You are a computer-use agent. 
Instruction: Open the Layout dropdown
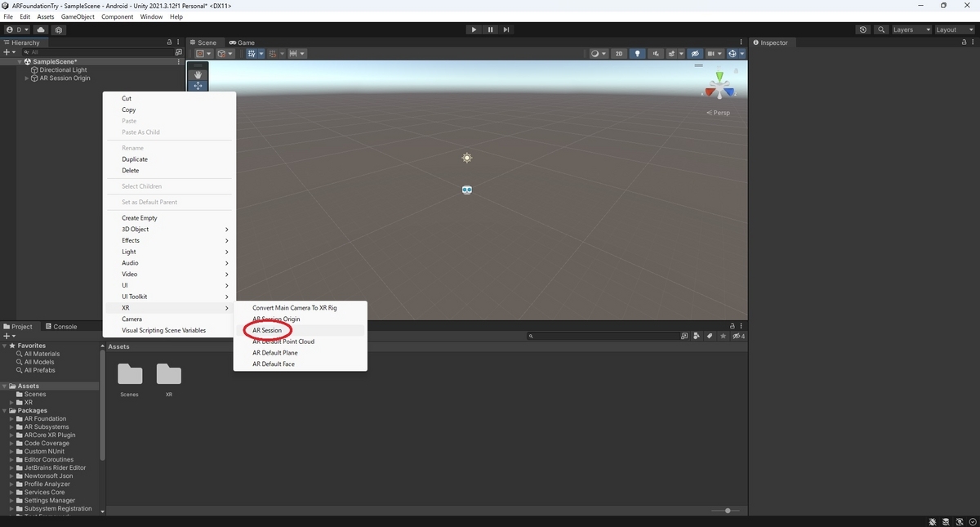point(954,29)
